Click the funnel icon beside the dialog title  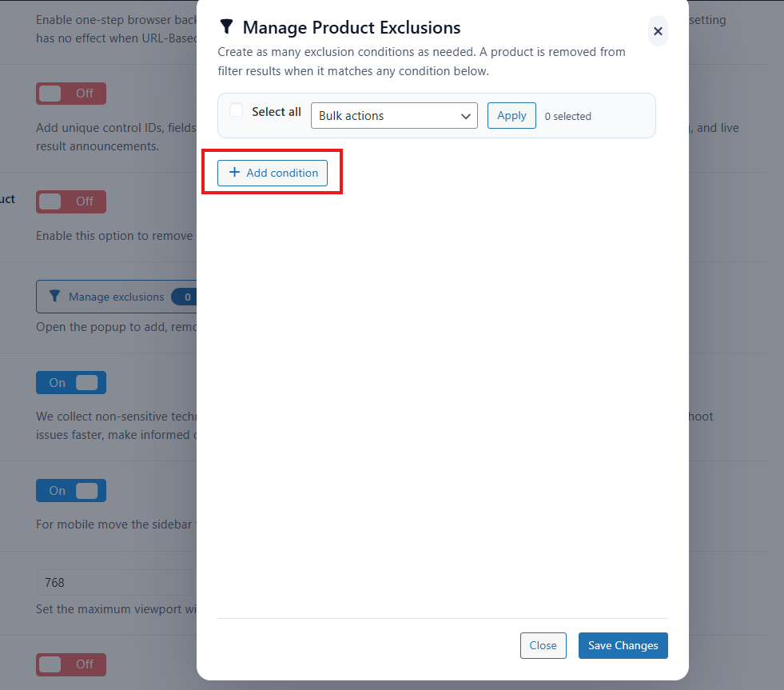226,27
